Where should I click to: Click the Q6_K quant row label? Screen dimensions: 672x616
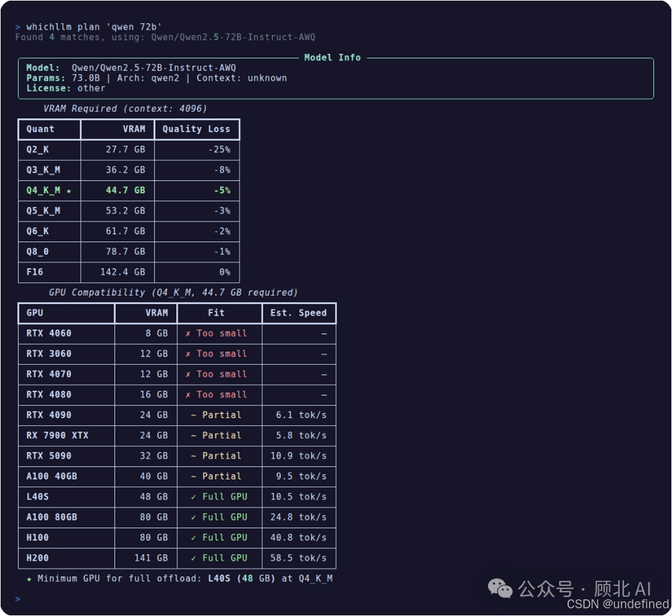(x=37, y=231)
